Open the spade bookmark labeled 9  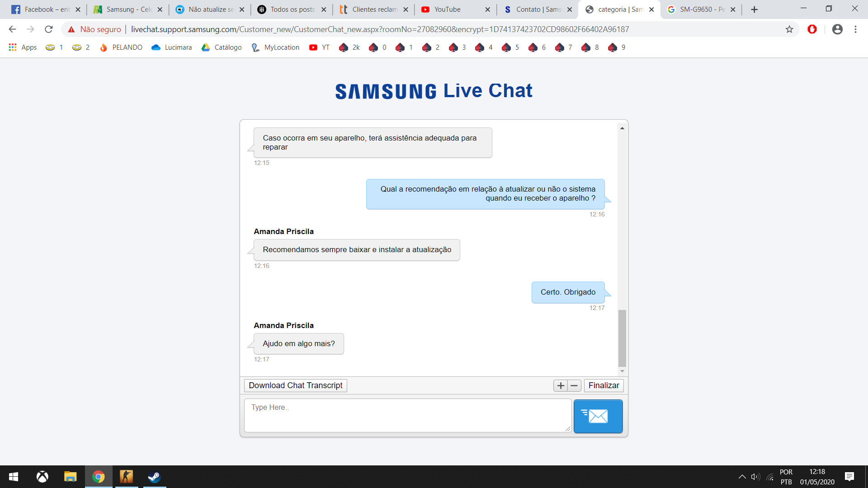617,47
